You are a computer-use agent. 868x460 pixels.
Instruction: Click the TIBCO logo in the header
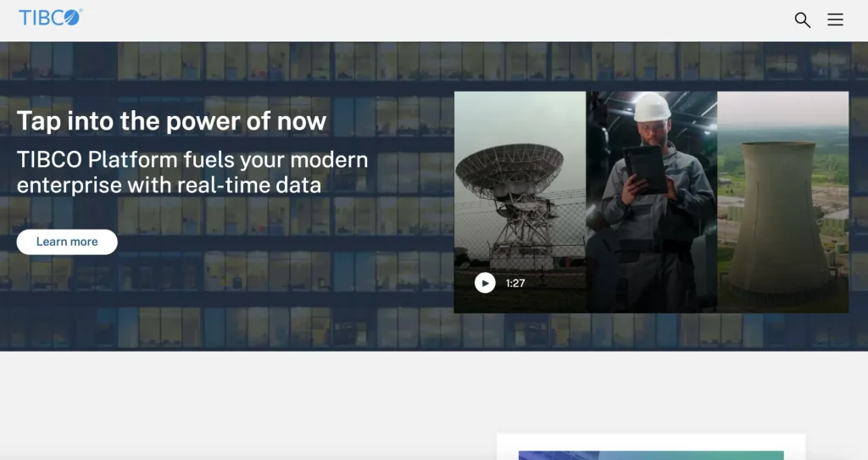pos(48,18)
